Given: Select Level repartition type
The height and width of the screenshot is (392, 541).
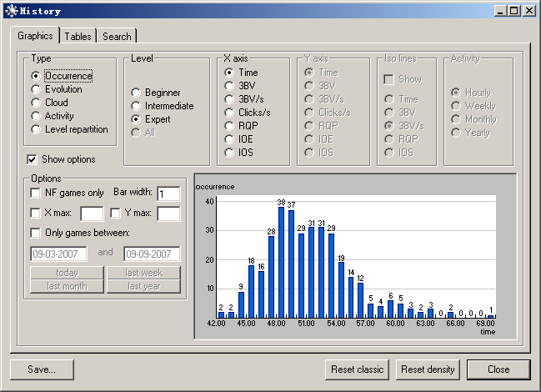Looking at the screenshot, I should tap(36, 129).
